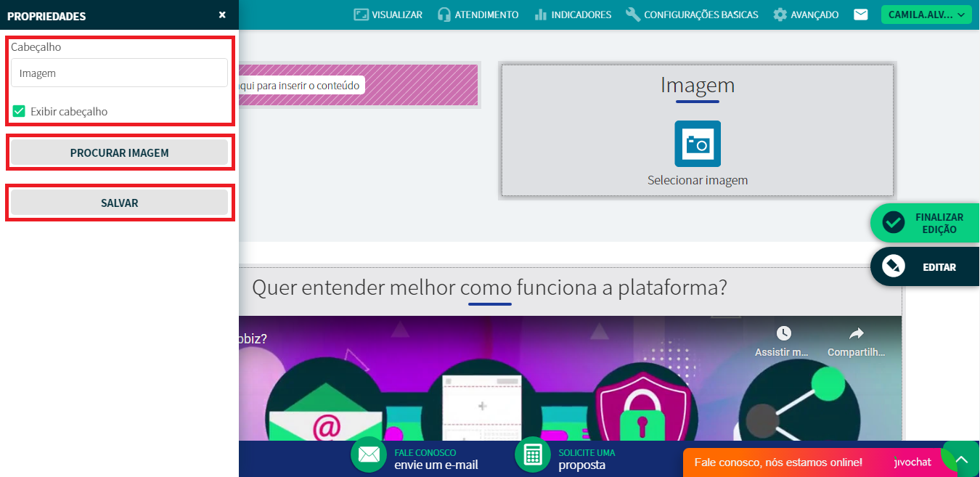This screenshot has width=980, height=477.
Task: Click the Cabeçalho text input field
Action: coord(119,73)
